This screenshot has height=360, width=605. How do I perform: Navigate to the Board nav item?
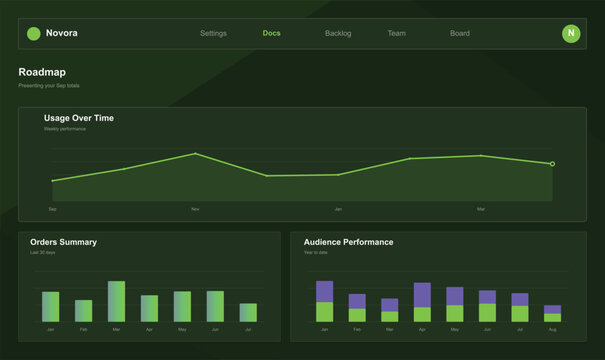tap(460, 34)
